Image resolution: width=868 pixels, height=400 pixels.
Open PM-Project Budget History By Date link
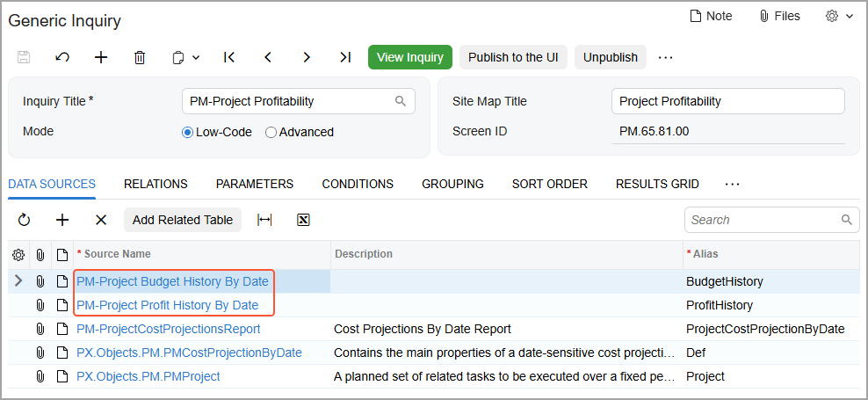[x=173, y=281]
